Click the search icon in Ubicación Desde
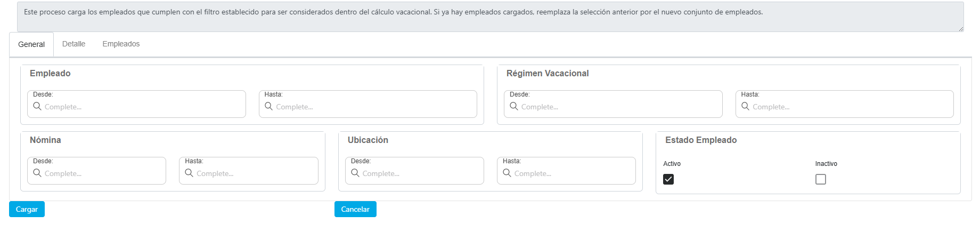This screenshot has width=980, height=231. tap(355, 173)
